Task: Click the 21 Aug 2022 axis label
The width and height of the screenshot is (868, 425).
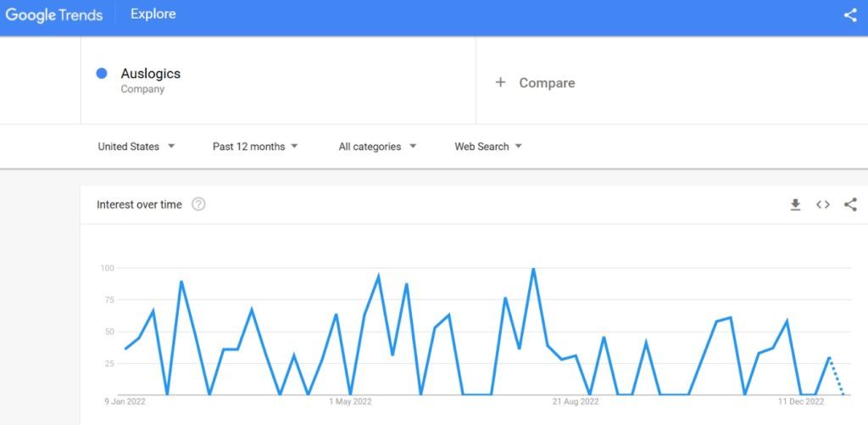Action: pos(576,402)
